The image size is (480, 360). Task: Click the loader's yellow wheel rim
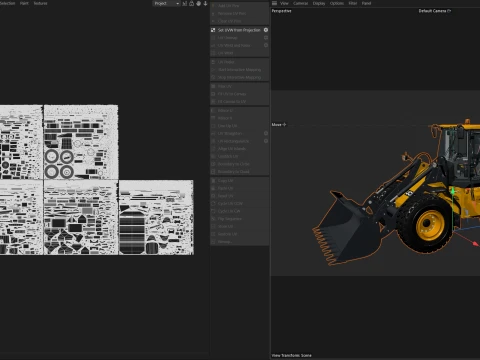click(x=431, y=225)
